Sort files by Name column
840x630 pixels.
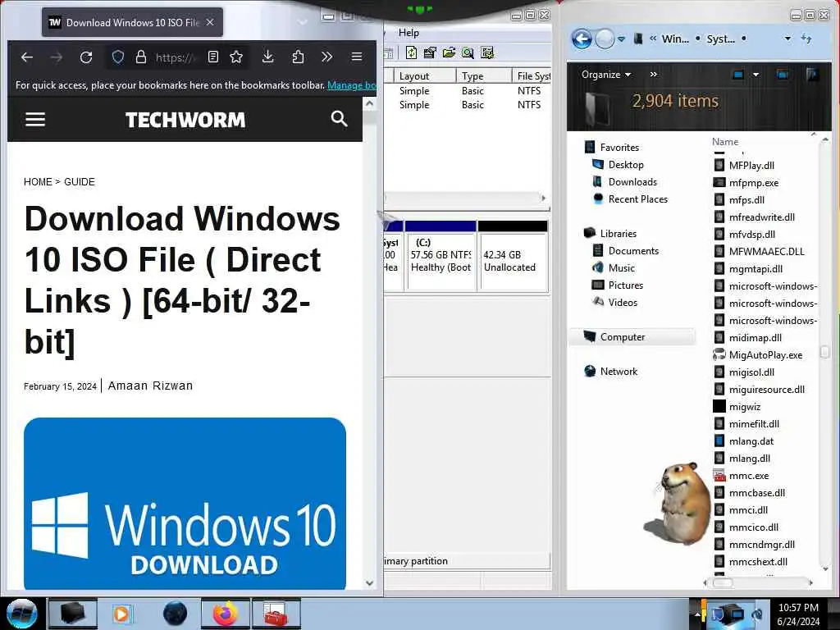pos(725,141)
